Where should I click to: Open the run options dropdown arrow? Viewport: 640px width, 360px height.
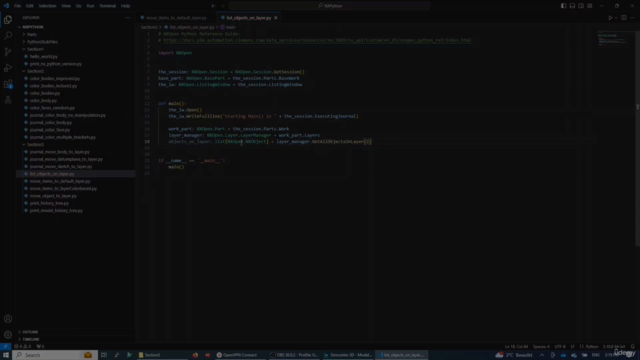[x=616, y=18]
